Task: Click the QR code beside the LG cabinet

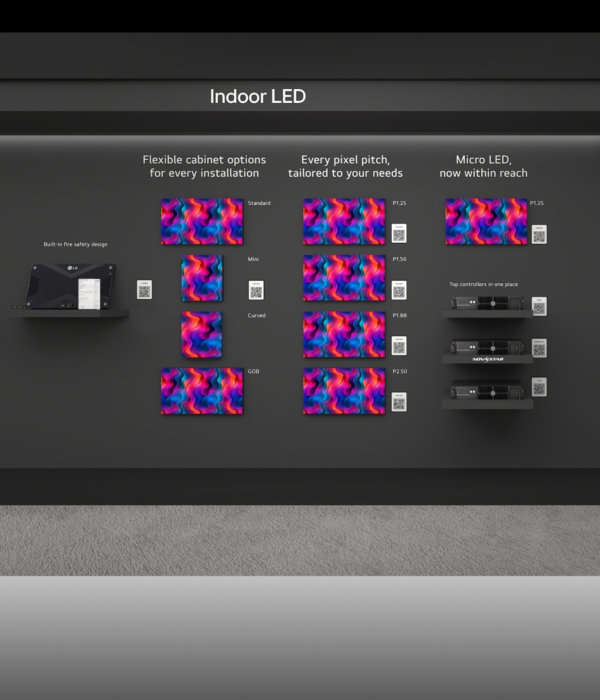Action: point(144,290)
